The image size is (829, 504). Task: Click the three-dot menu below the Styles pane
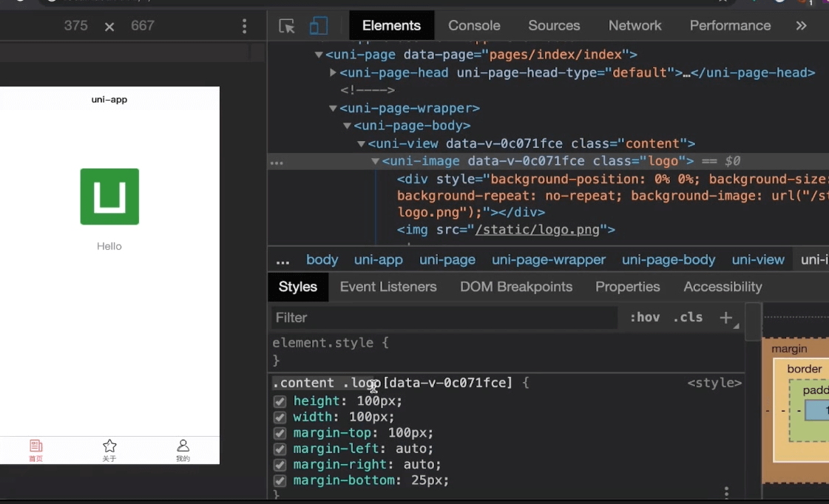(726, 492)
